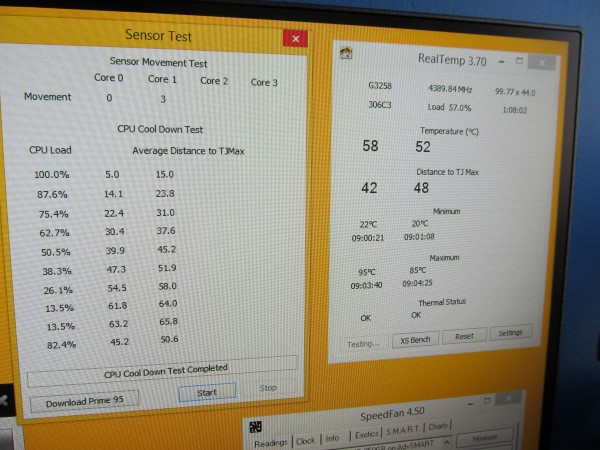600x450 pixels.
Task: Open the Readings tab in SpeedFan
Action: click(x=271, y=443)
